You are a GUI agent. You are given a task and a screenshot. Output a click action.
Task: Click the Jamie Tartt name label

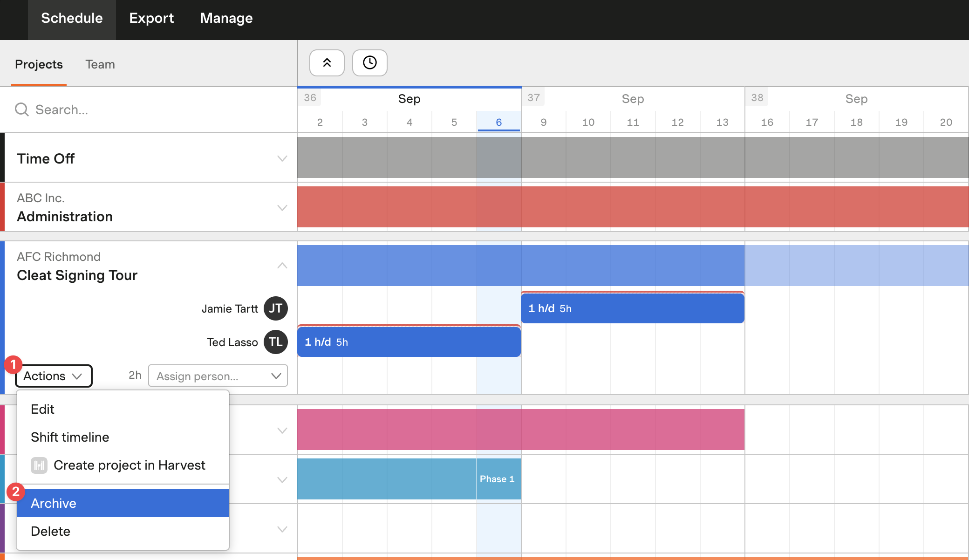click(x=230, y=309)
